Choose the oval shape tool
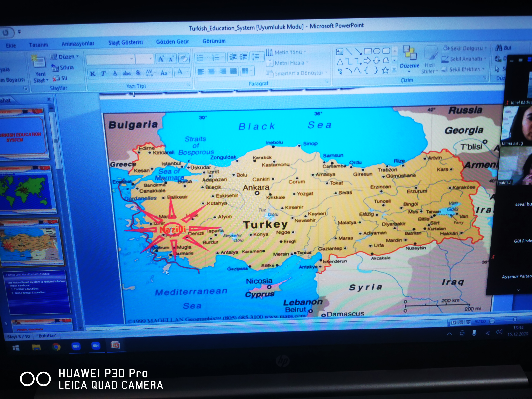 (377, 51)
